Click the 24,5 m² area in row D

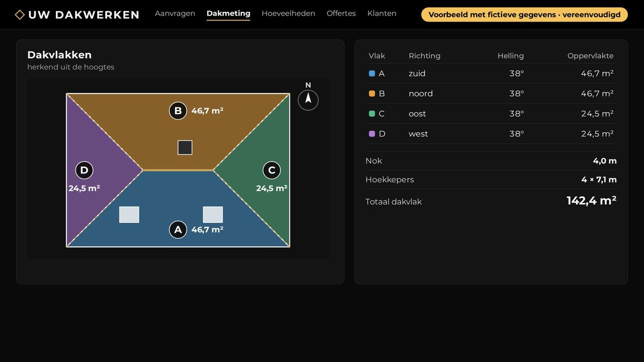click(x=597, y=134)
